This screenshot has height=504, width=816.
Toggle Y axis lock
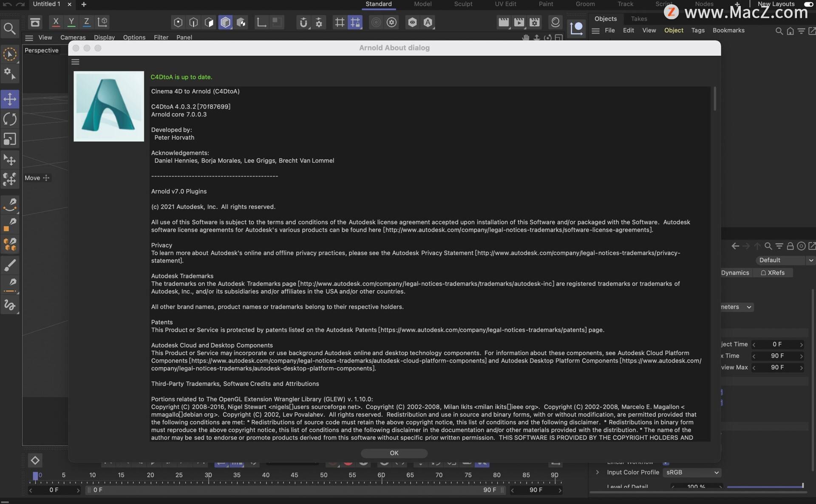click(71, 22)
